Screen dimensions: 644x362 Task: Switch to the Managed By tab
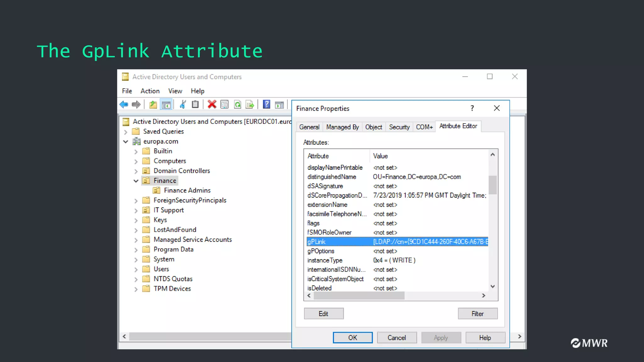pos(342,127)
